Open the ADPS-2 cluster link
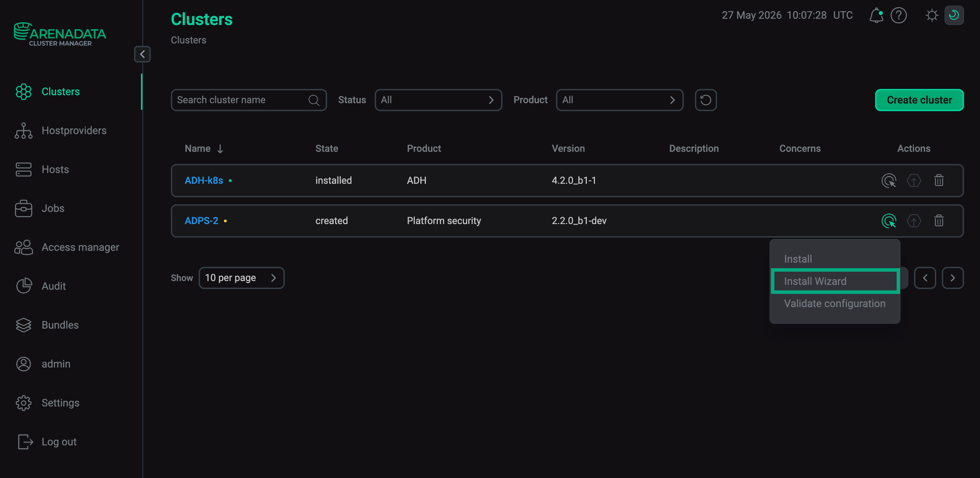 (x=201, y=221)
